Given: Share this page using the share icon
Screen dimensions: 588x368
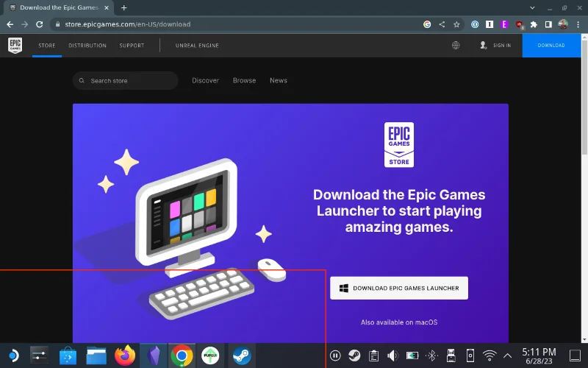Looking at the screenshot, I should [x=442, y=24].
